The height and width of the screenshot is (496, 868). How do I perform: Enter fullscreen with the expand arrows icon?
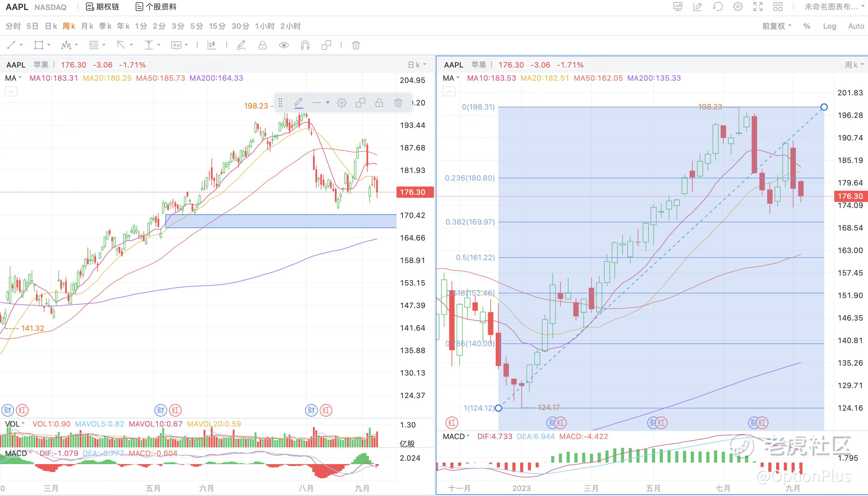pyautogui.click(x=758, y=7)
